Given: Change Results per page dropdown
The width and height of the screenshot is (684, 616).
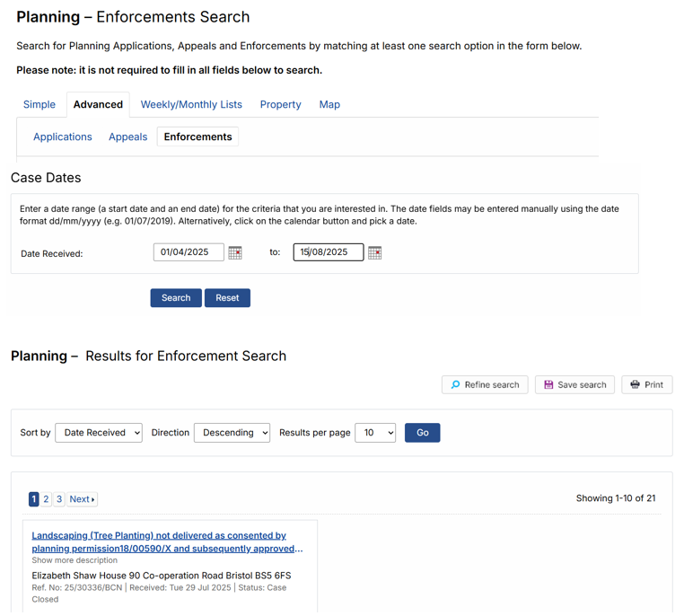Looking at the screenshot, I should [x=375, y=433].
